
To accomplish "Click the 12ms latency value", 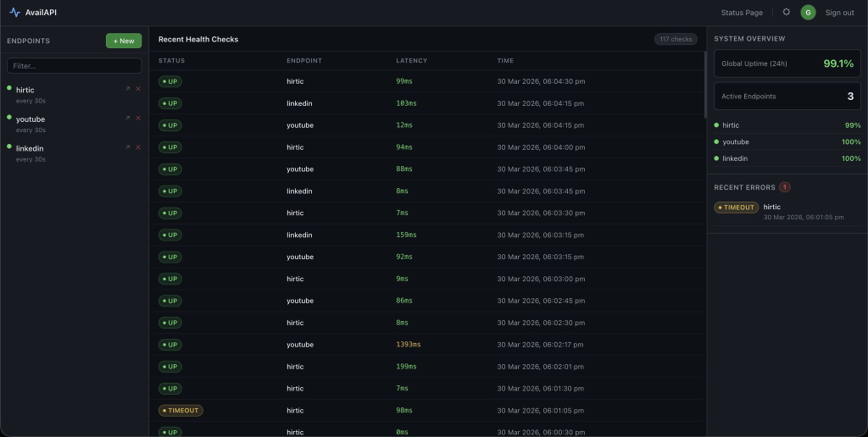I will click(x=404, y=125).
